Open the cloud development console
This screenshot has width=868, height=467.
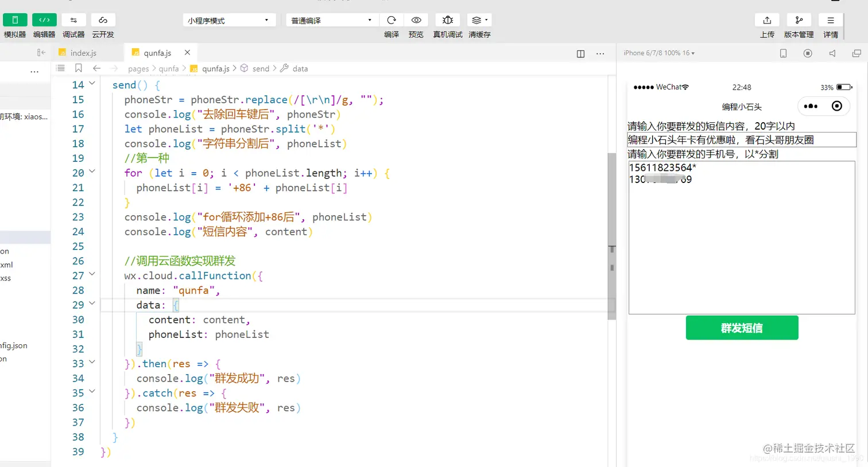[103, 20]
